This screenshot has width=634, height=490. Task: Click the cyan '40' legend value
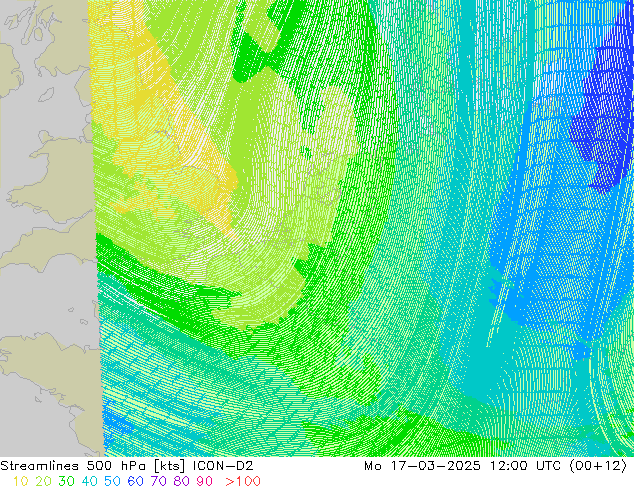point(89,481)
